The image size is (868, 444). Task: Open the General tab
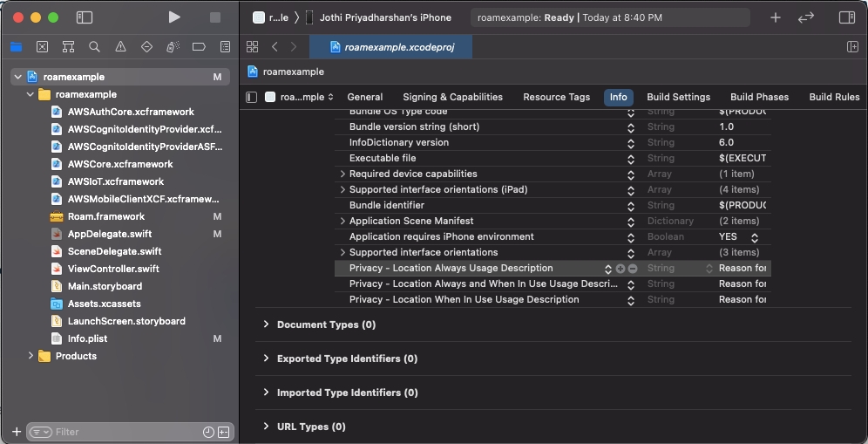tap(365, 97)
